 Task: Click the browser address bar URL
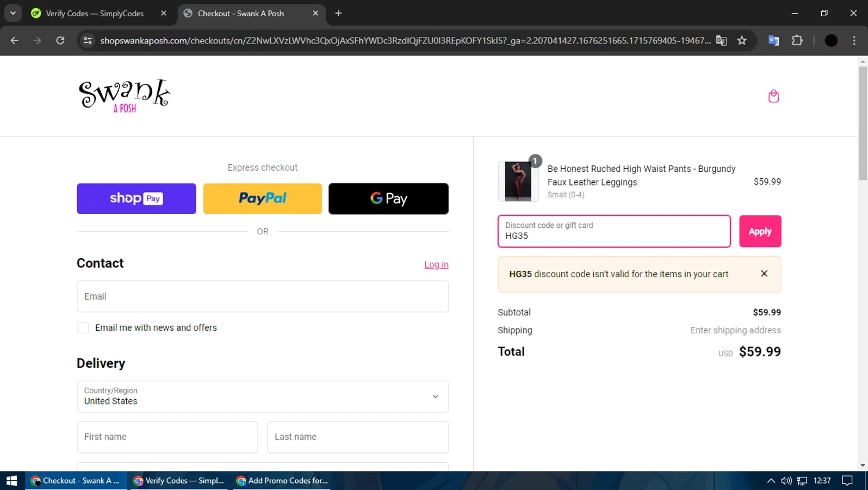point(405,40)
